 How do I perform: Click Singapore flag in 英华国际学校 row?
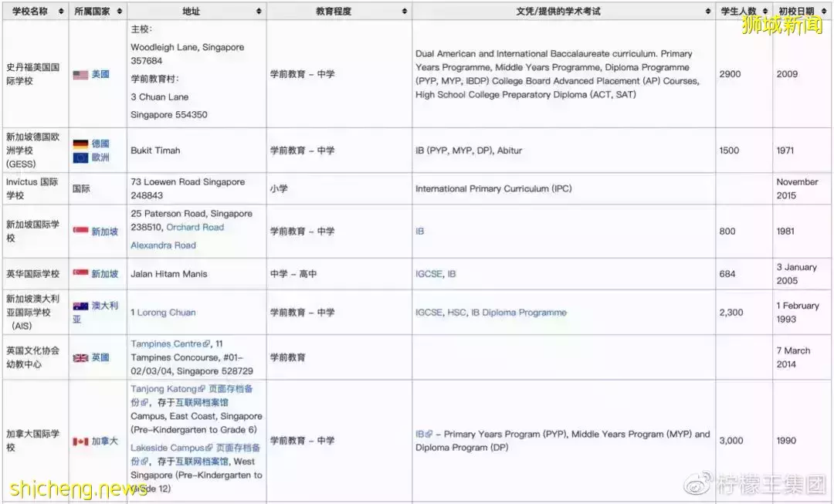[x=80, y=272]
